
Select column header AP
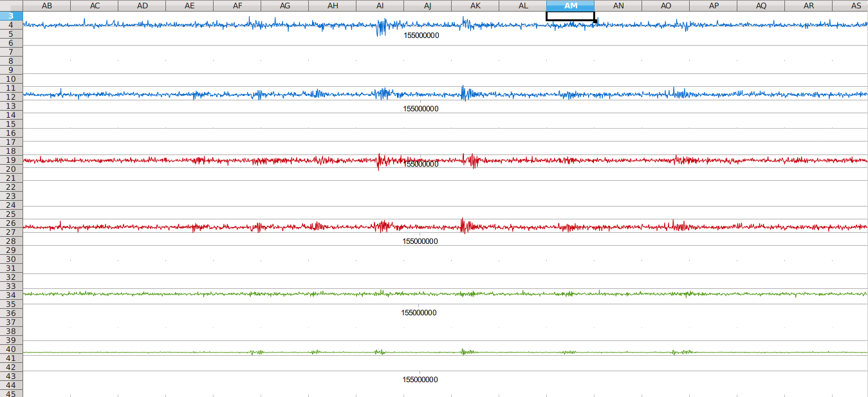[713, 5]
